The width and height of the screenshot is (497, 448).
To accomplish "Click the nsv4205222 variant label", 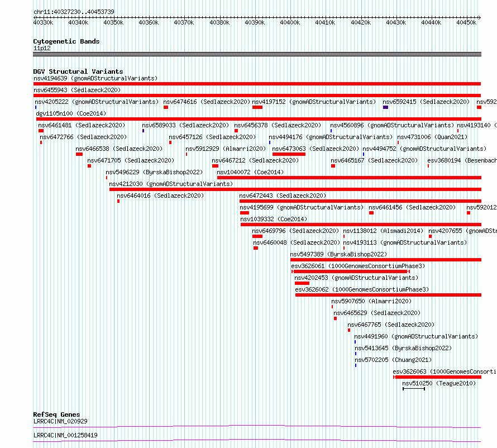I will [97, 102].
